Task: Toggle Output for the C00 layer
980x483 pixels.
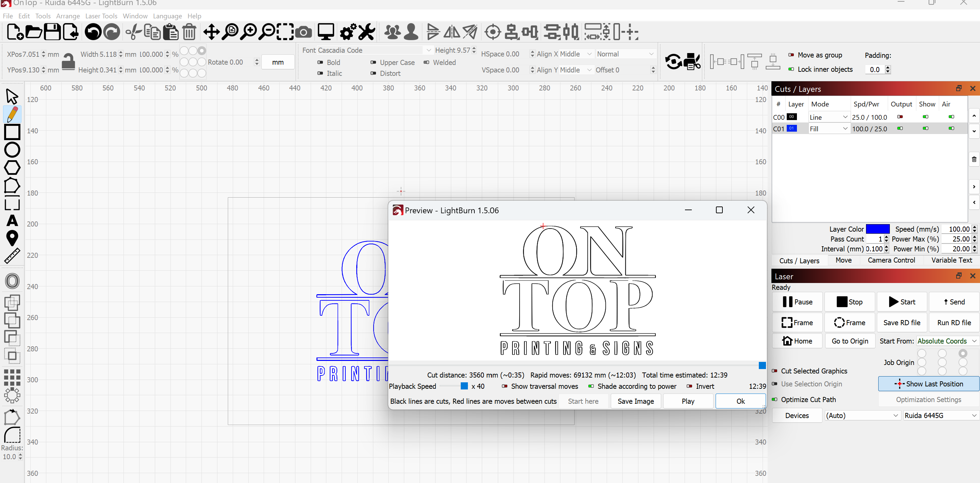Action: click(x=900, y=117)
